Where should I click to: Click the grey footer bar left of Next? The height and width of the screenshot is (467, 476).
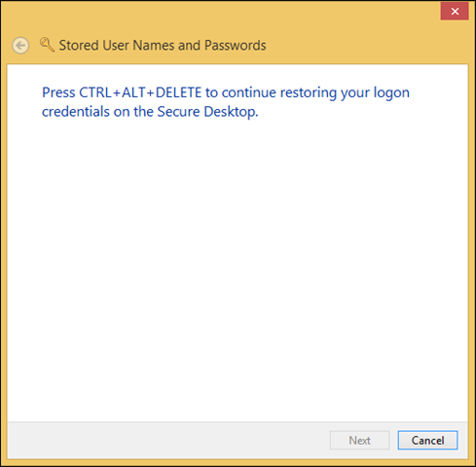163,440
